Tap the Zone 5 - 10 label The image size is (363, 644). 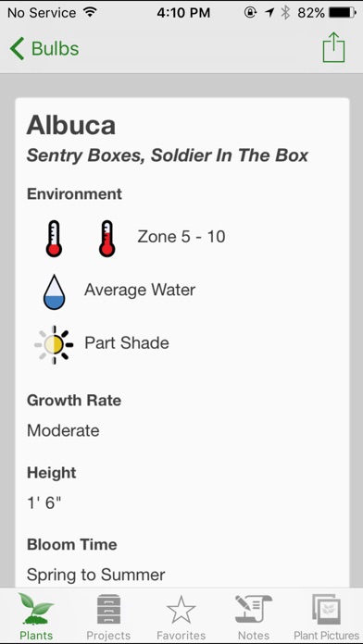(x=181, y=237)
